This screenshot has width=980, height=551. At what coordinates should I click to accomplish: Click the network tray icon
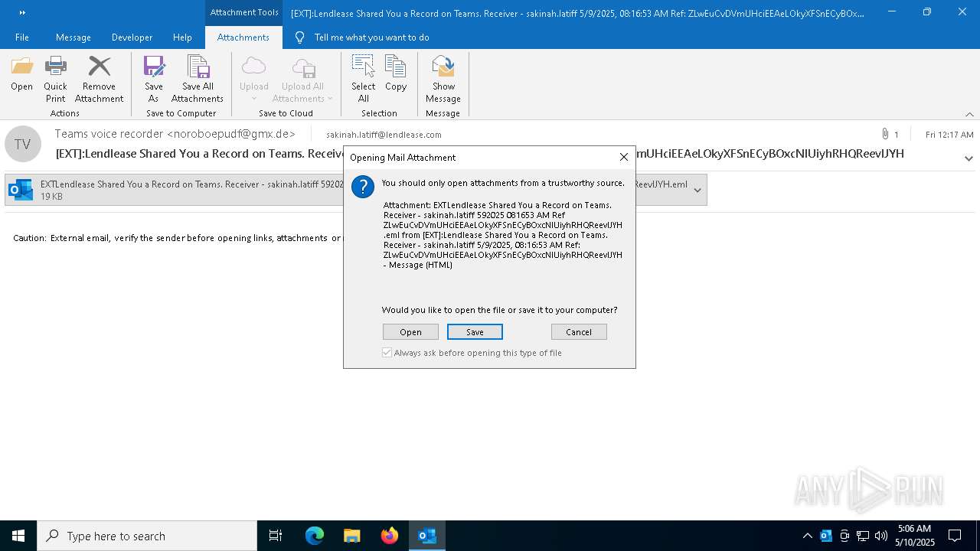click(863, 536)
